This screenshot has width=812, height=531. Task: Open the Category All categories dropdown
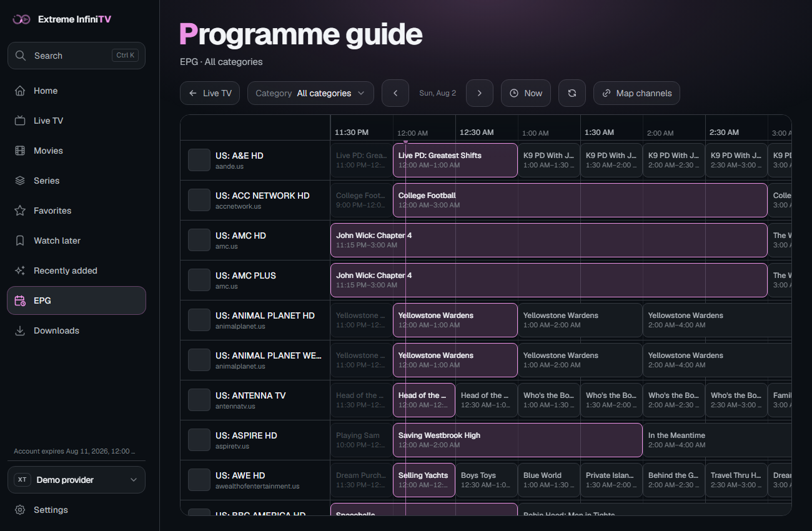[310, 93]
